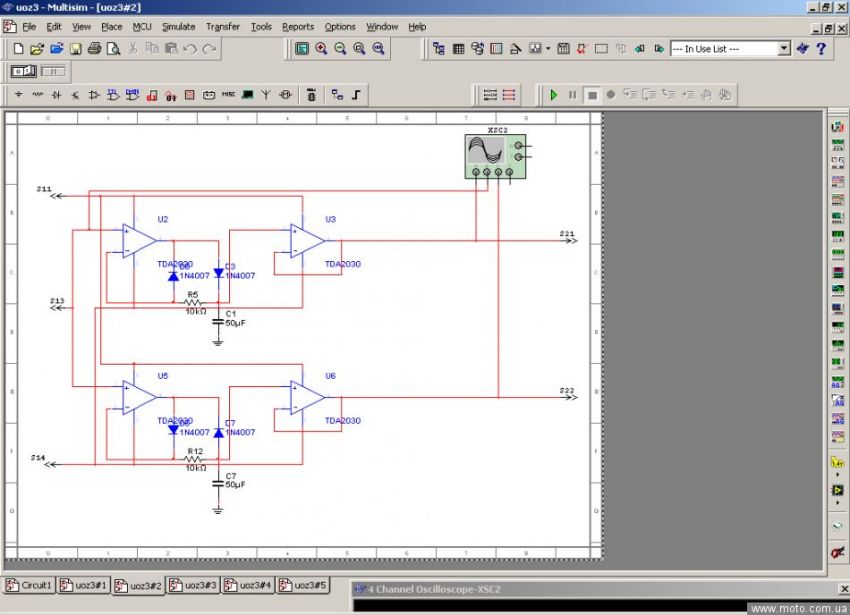Open the Place Bus tool
850x615 pixels.
pos(356,95)
